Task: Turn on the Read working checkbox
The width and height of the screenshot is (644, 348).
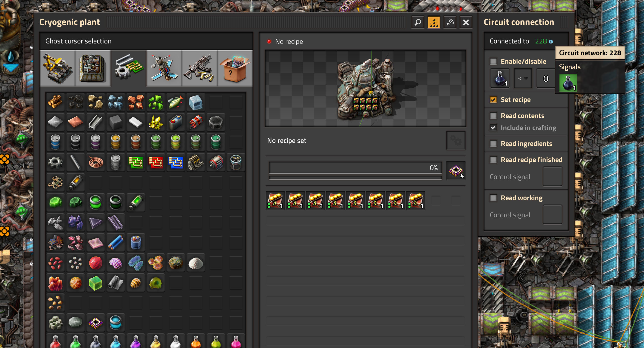Action: coord(493,198)
